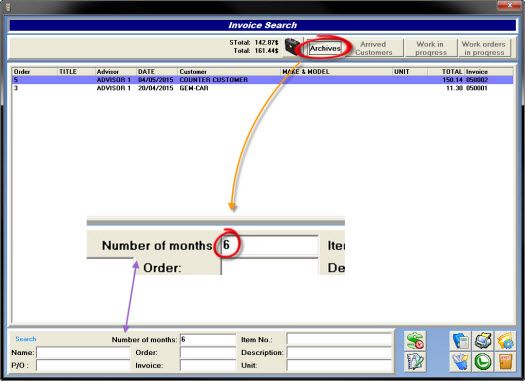Focus the Item No. search field
Viewport: 525px width, 381px height.
pyautogui.click(x=339, y=339)
